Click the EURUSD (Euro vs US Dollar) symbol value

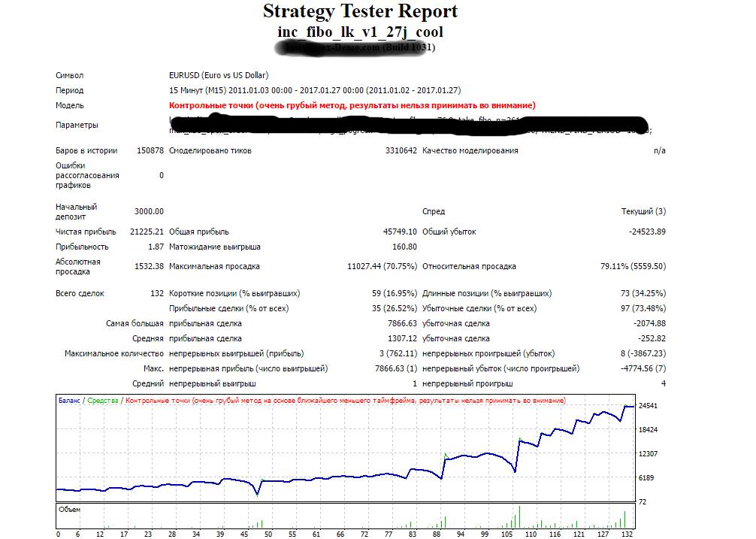pyautogui.click(x=219, y=75)
